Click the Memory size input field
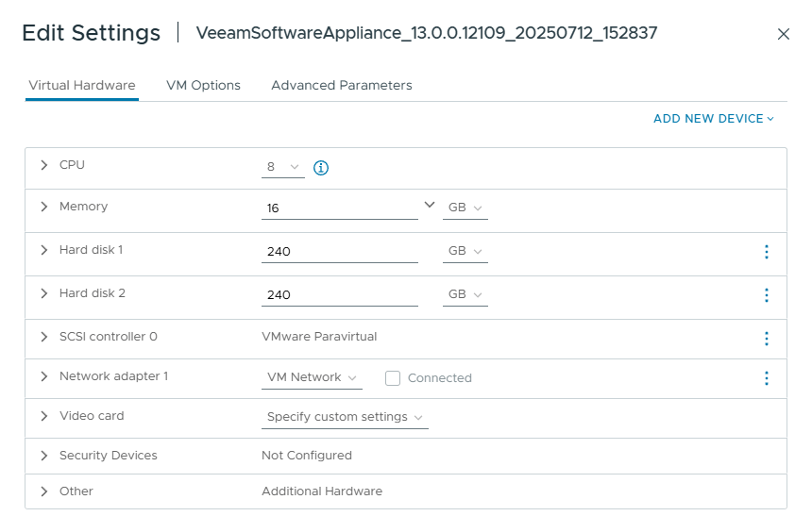The image size is (812, 516). tap(339, 208)
